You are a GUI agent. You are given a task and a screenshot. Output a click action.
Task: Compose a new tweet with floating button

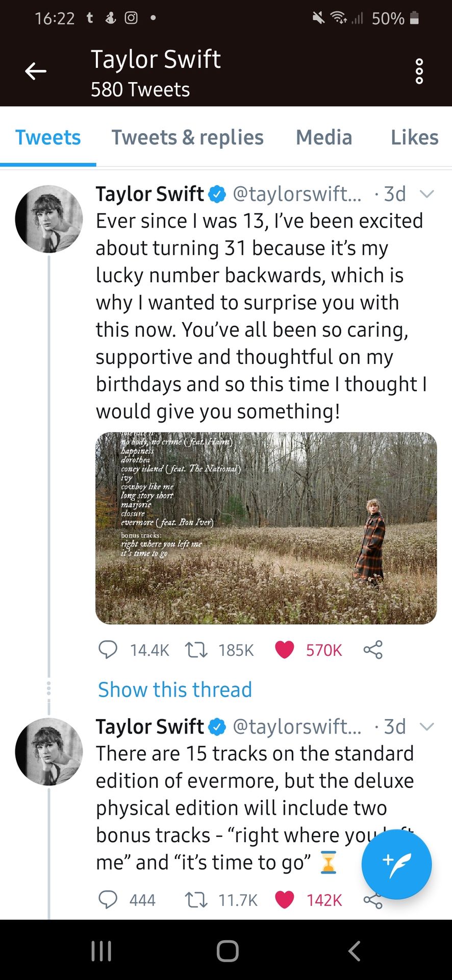click(396, 864)
